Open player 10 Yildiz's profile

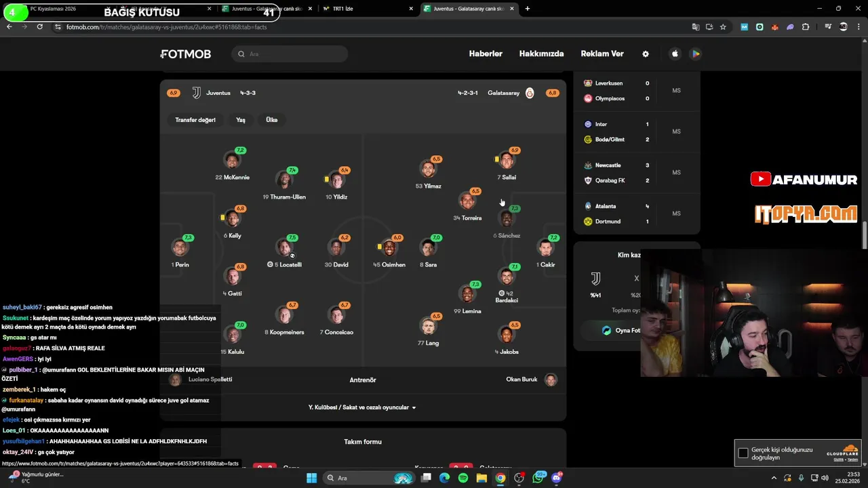337,185
